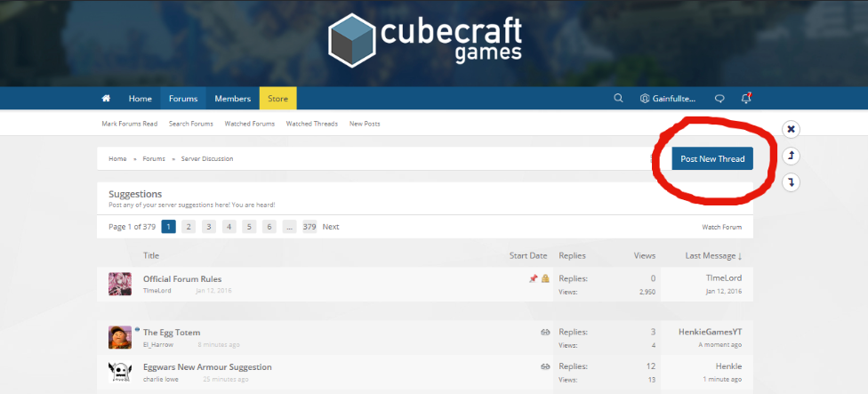The width and height of the screenshot is (868, 394).
Task: Click Forums in the breadcrumb
Action: pos(154,159)
